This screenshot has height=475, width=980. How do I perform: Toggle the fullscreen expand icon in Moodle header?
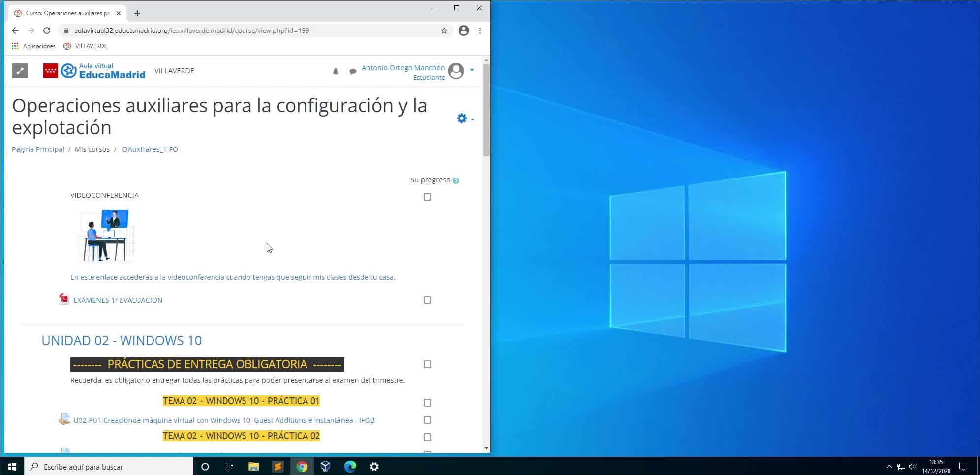click(x=20, y=71)
